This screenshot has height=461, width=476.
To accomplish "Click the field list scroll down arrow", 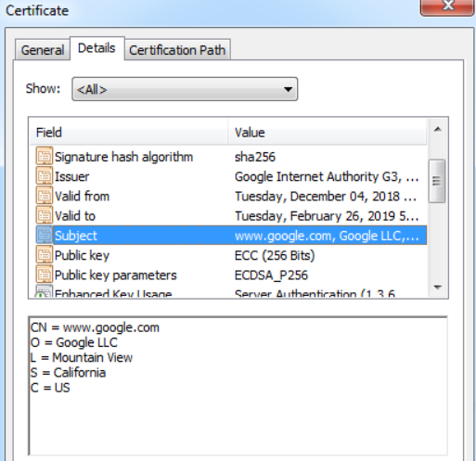I will coord(437,288).
